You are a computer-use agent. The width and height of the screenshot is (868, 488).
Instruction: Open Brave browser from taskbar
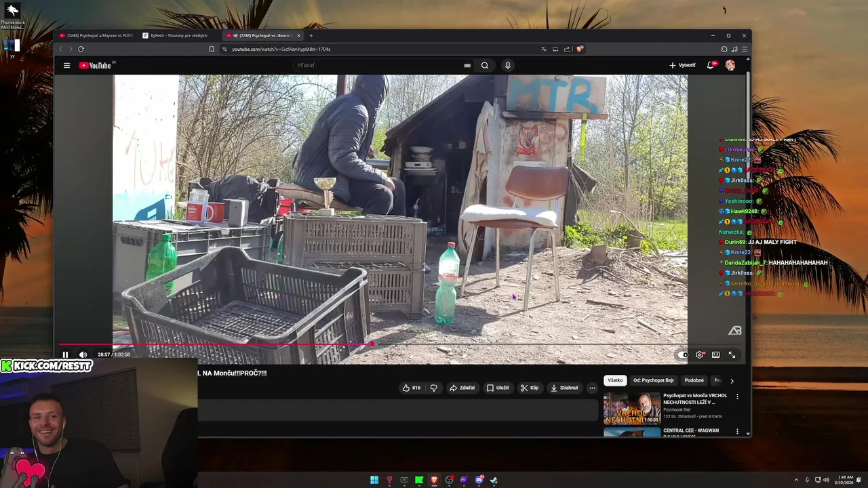[434, 480]
